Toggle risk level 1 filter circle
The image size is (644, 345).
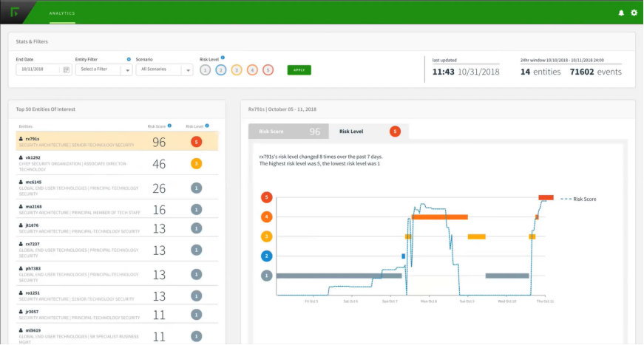pos(205,70)
